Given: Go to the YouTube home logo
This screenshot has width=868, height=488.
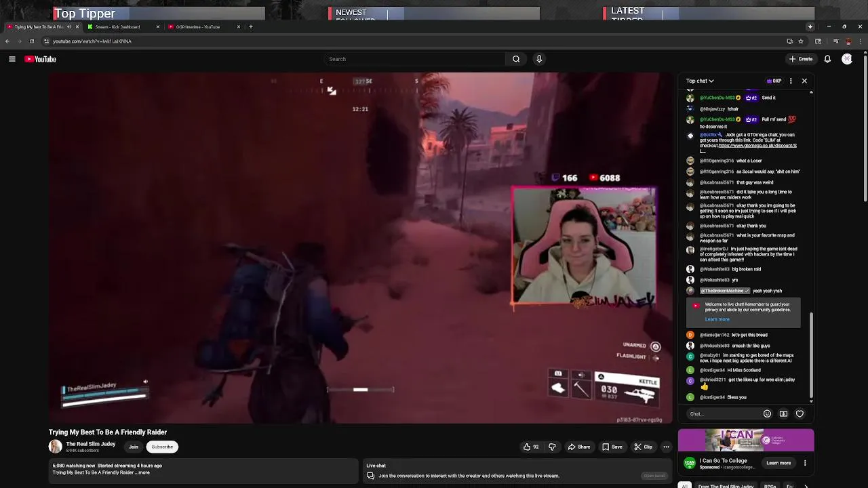Looking at the screenshot, I should coord(41,59).
